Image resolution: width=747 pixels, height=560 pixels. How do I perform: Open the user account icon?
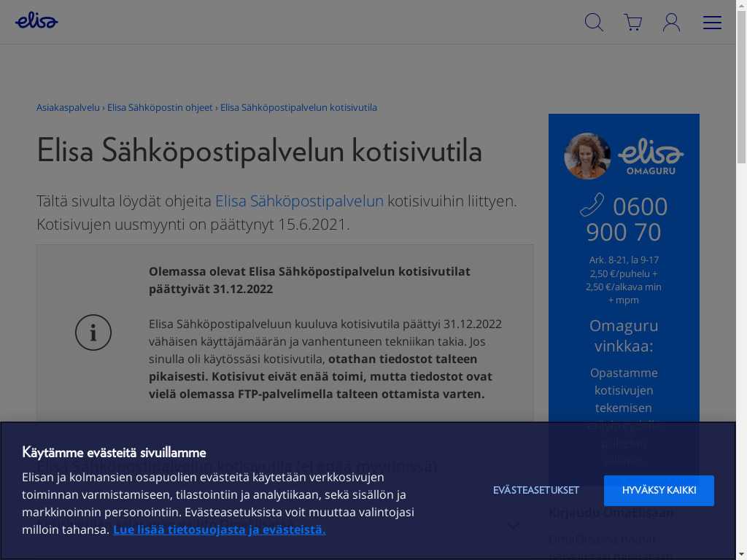coord(672,23)
